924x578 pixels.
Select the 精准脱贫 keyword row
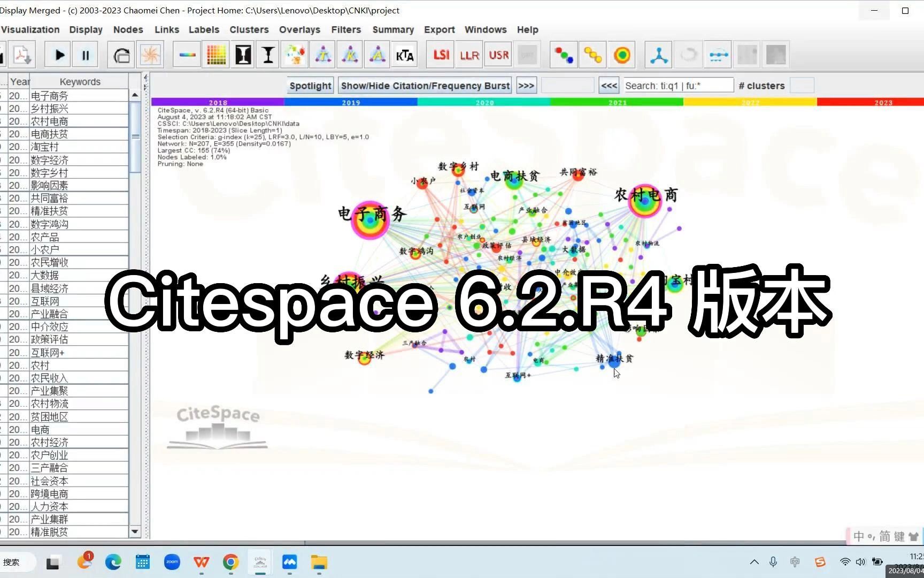64,532
